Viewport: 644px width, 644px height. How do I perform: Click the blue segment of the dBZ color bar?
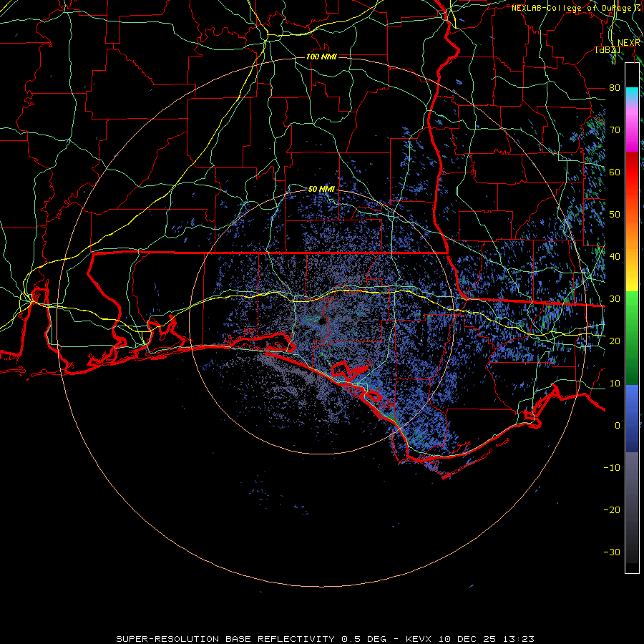(632, 418)
